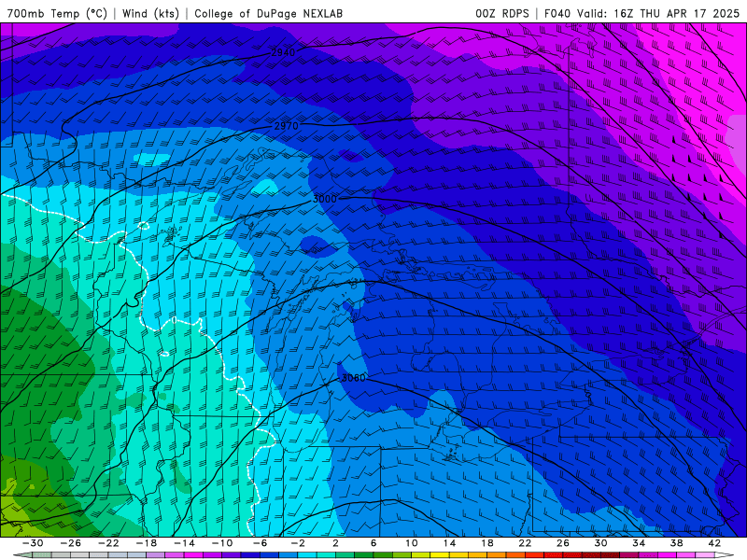The width and height of the screenshot is (747, 560).
Task: Click the '700mb Temp (°C)' title text
Action: pyautogui.click(x=57, y=13)
